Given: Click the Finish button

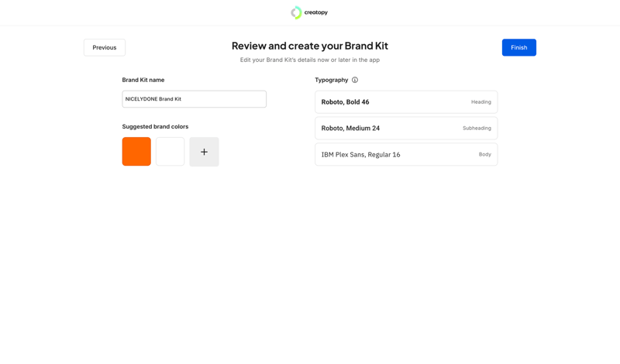Looking at the screenshot, I should tap(518, 47).
